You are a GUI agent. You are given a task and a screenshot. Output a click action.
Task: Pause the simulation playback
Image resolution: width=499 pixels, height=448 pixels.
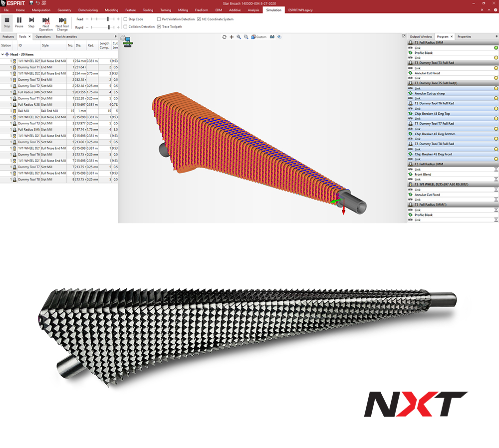coord(19,23)
